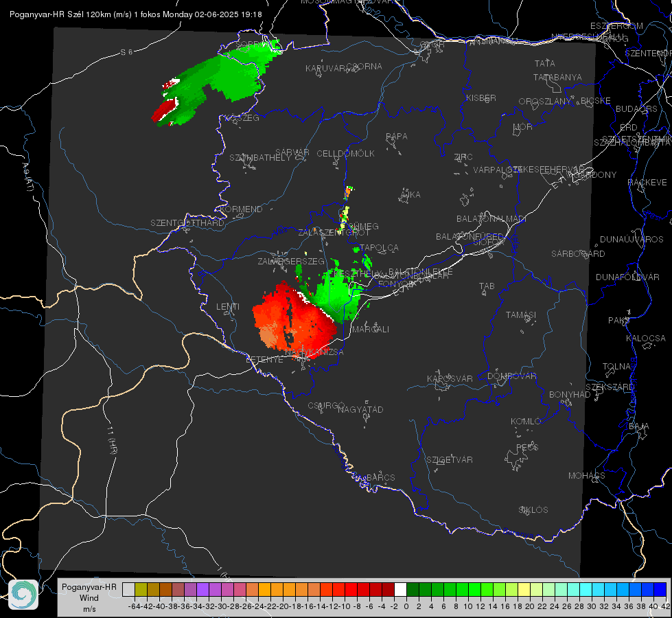Click the KAPUVÁR city label
The width and height of the screenshot is (672, 618).
pos(326,68)
